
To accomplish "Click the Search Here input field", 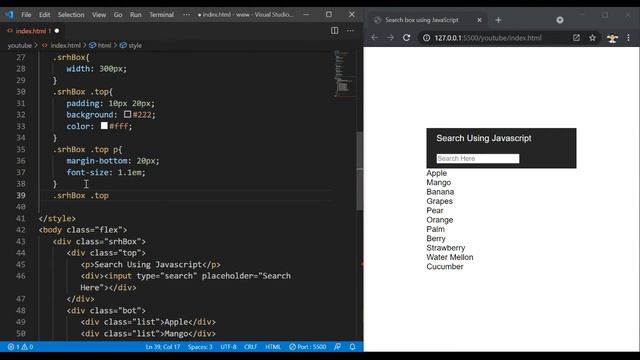I will (x=478, y=158).
